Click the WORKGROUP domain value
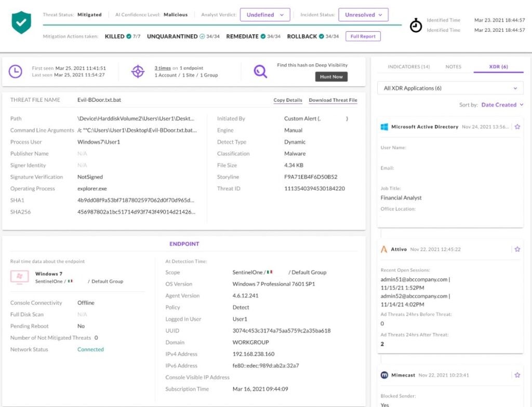Screen dimensions: 532x407 (x=251, y=343)
